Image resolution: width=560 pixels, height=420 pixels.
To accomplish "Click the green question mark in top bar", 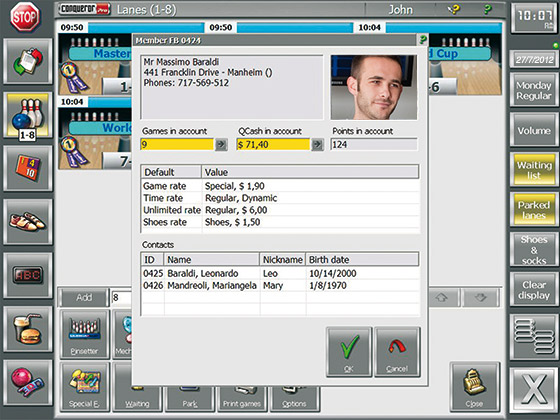I will pos(487,9).
